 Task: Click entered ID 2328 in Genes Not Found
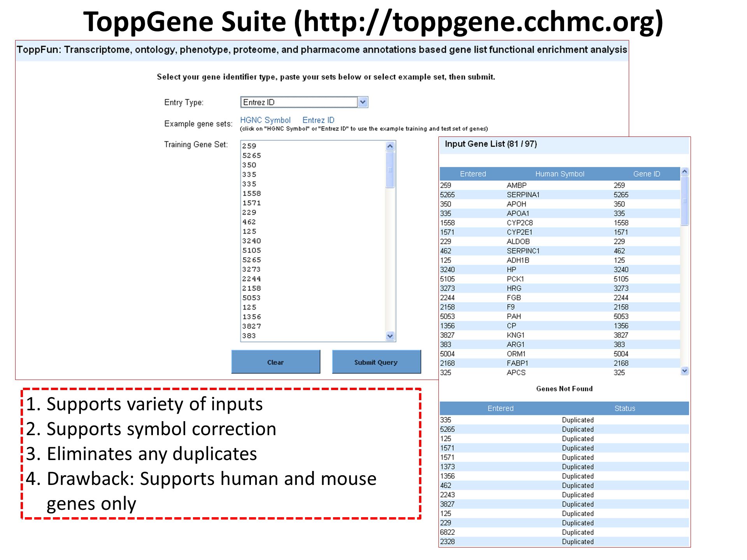(447, 541)
